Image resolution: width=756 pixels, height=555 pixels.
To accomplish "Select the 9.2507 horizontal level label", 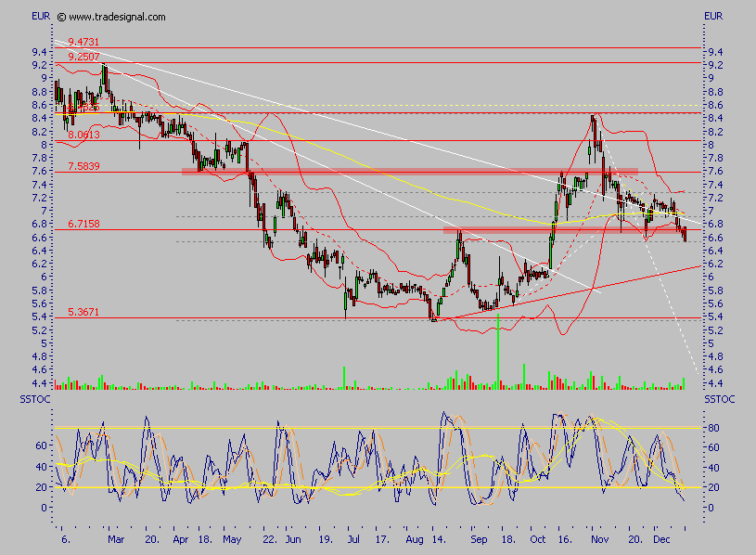I will 83,57.
